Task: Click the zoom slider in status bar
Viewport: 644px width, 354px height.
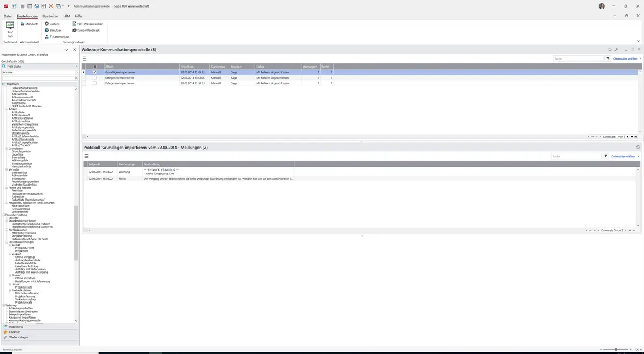Action: click(616, 349)
